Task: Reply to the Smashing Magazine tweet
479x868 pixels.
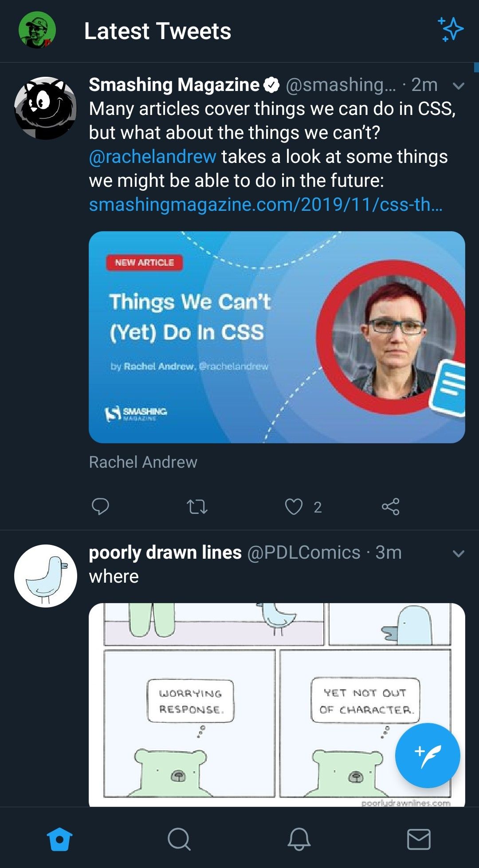Action: coord(100,506)
